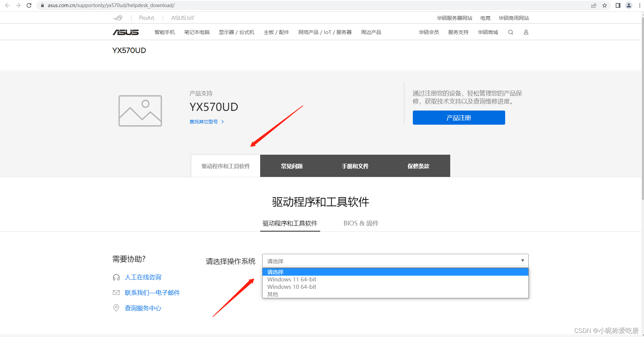Click the chevron next to 查找其它型号
Image resolution: width=644 pixels, height=337 pixels.
[223, 122]
